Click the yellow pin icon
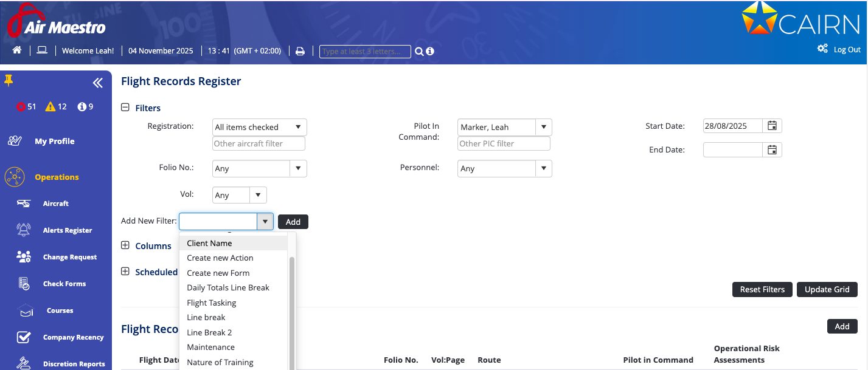 click(x=9, y=80)
